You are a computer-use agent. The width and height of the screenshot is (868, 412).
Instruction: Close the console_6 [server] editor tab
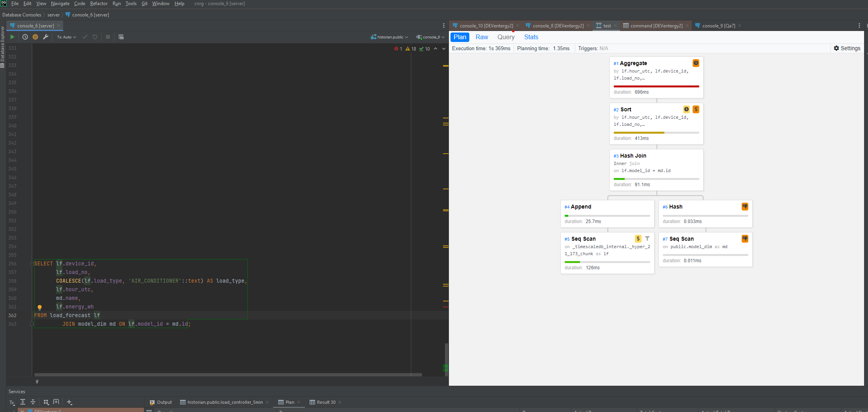pos(58,25)
